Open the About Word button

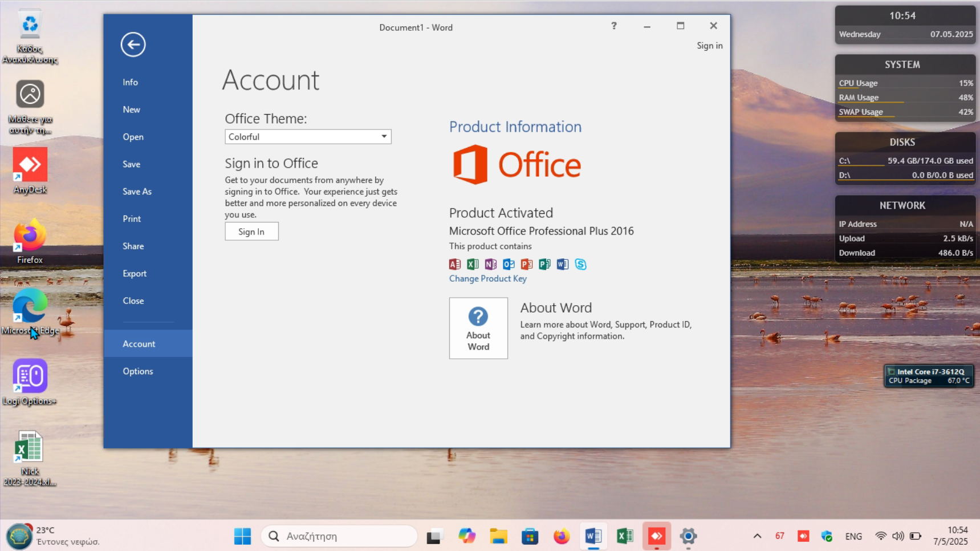coord(478,328)
